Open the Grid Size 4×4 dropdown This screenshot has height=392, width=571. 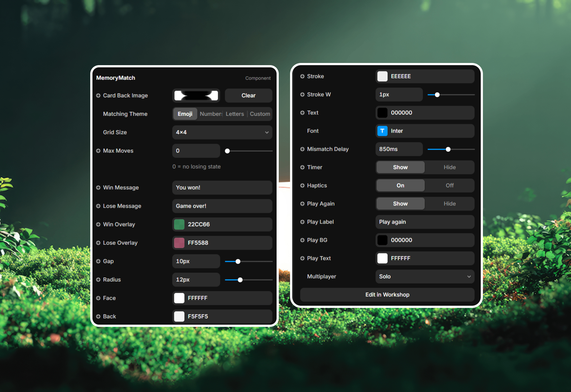(x=222, y=132)
